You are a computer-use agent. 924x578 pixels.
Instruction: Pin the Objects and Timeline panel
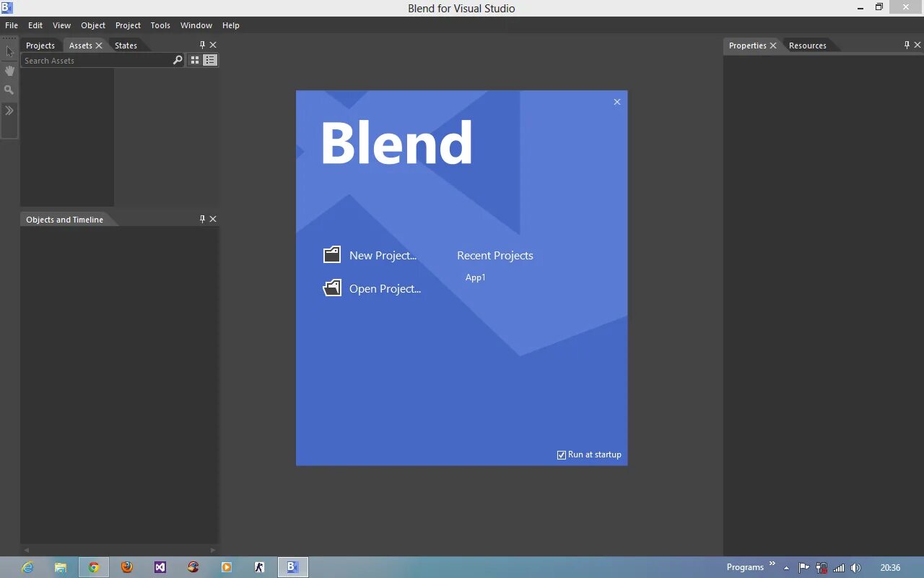[202, 219]
